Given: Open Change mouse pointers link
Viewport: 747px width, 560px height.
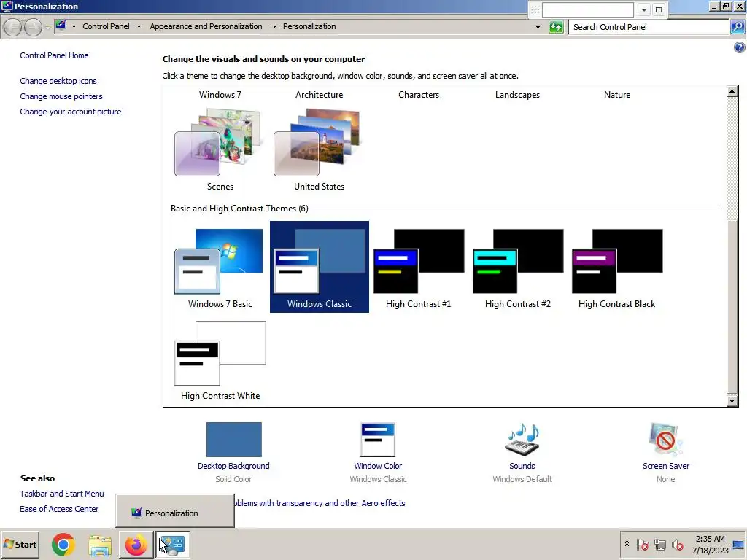Looking at the screenshot, I should (61, 96).
